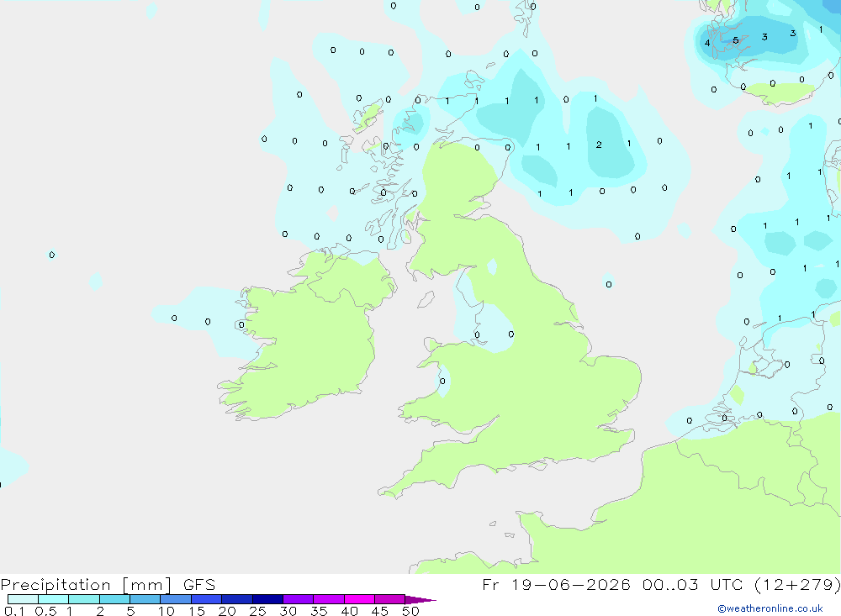The height and width of the screenshot is (616, 841).
Task: Click the '25' legend scale label
Action: [258, 611]
